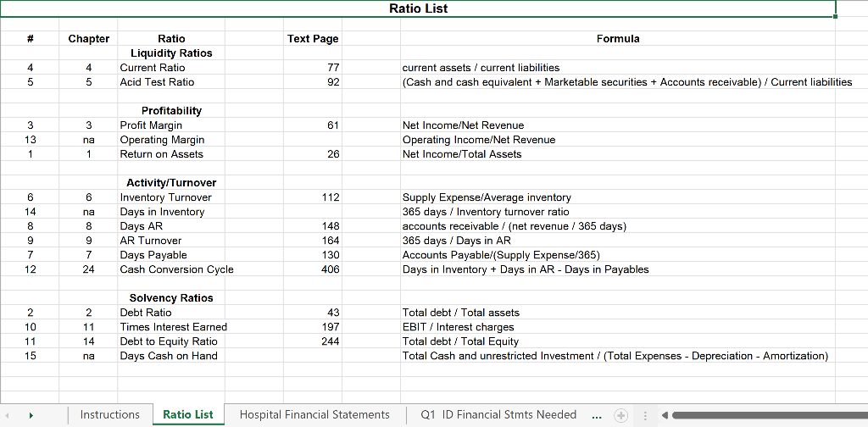The width and height of the screenshot is (868, 427).
Task: Select the Ratio List title cell
Action: tap(418, 8)
